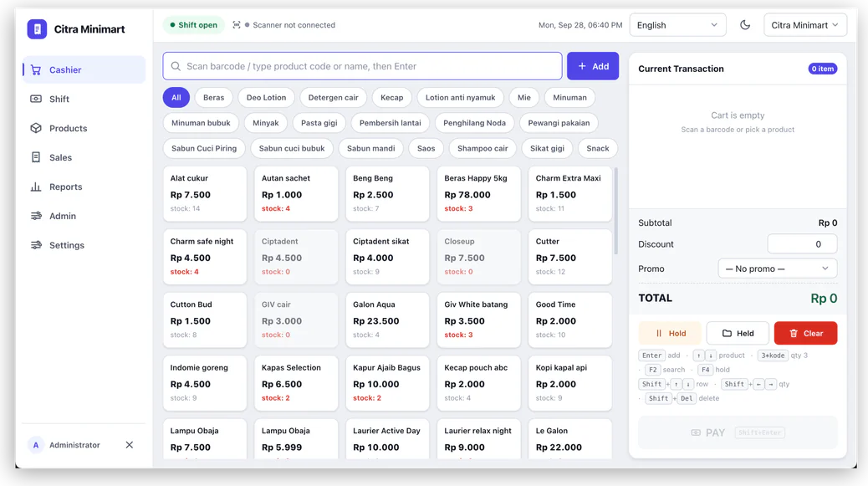Filter by Sabun mandi
Viewport: 868px width, 486px height.
click(371, 148)
